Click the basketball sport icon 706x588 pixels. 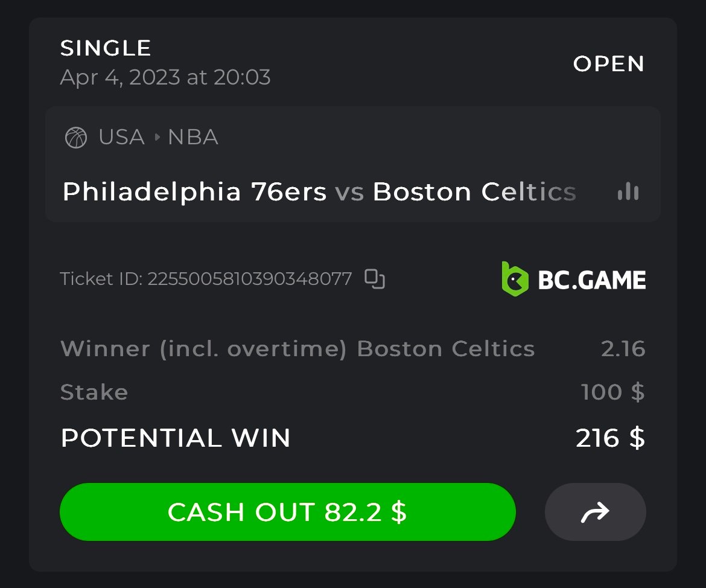[76, 138]
